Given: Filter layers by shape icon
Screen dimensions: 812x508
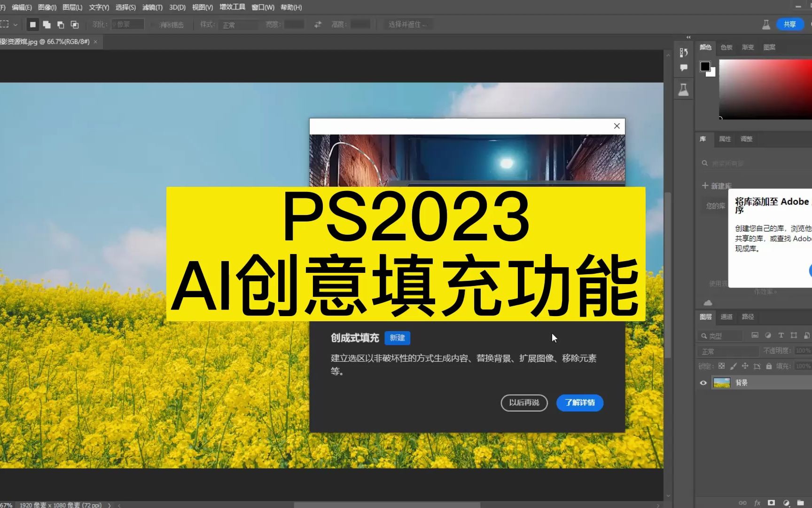Looking at the screenshot, I should click(x=794, y=335).
